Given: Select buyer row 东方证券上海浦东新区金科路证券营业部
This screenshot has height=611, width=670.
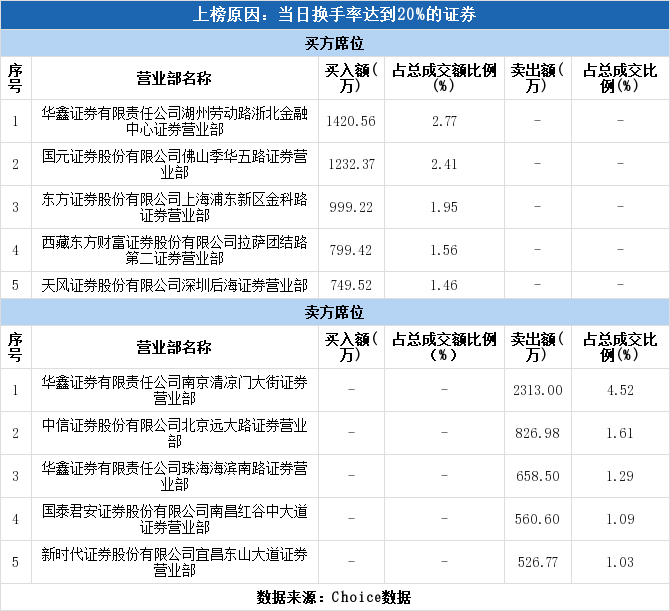Looking at the screenshot, I should coord(335,207).
